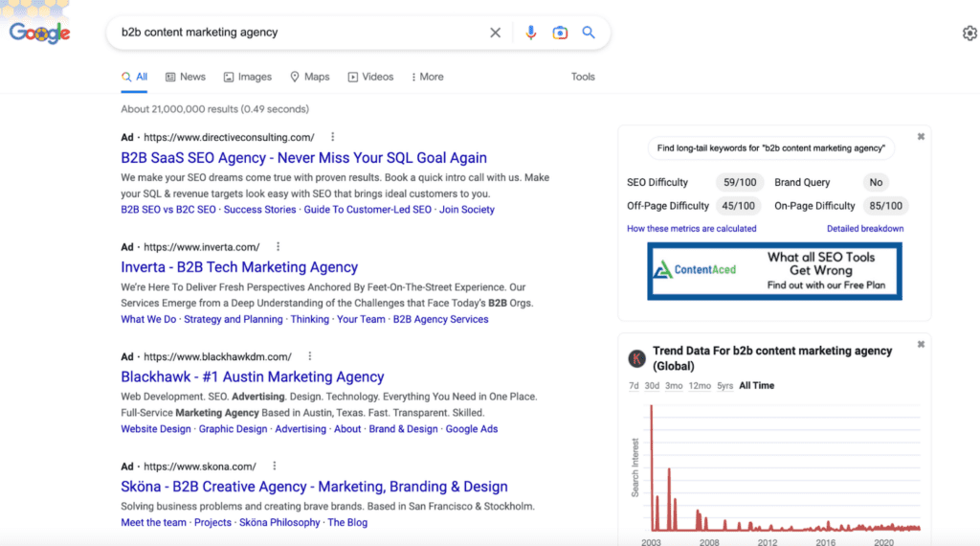This screenshot has width=980, height=546.
Task: Select 7d trend range
Action: tap(634, 386)
